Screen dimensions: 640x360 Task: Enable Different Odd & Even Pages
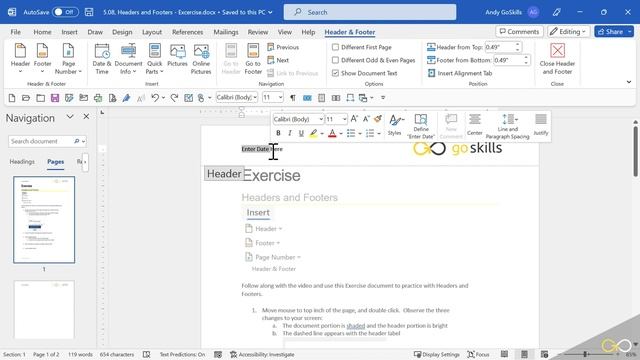pos(335,60)
